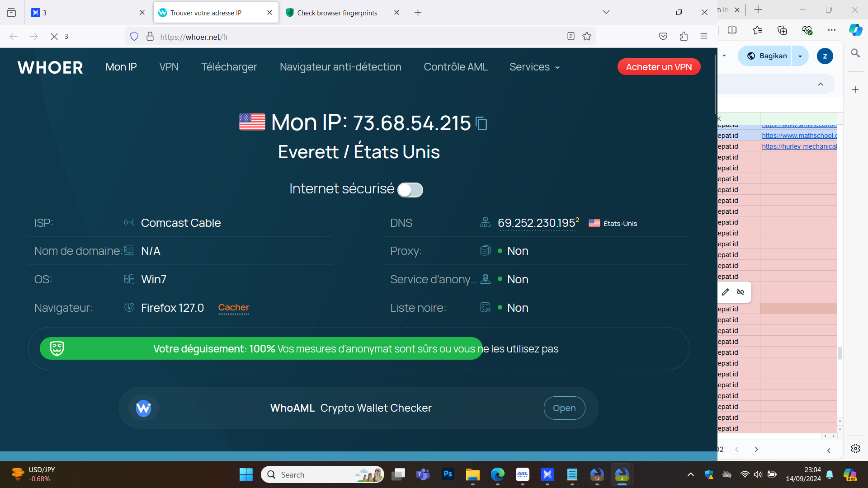
Task: Open Photoshop from the taskbar
Action: pos(448,474)
